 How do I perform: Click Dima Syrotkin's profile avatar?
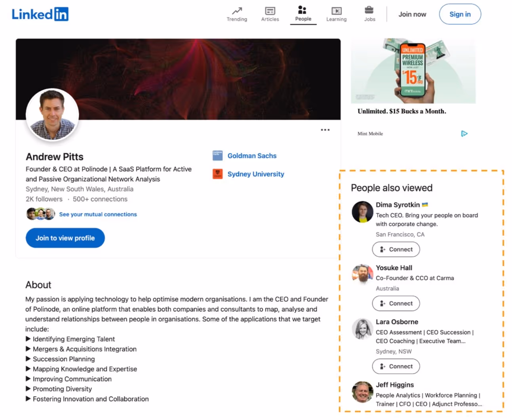tap(362, 212)
